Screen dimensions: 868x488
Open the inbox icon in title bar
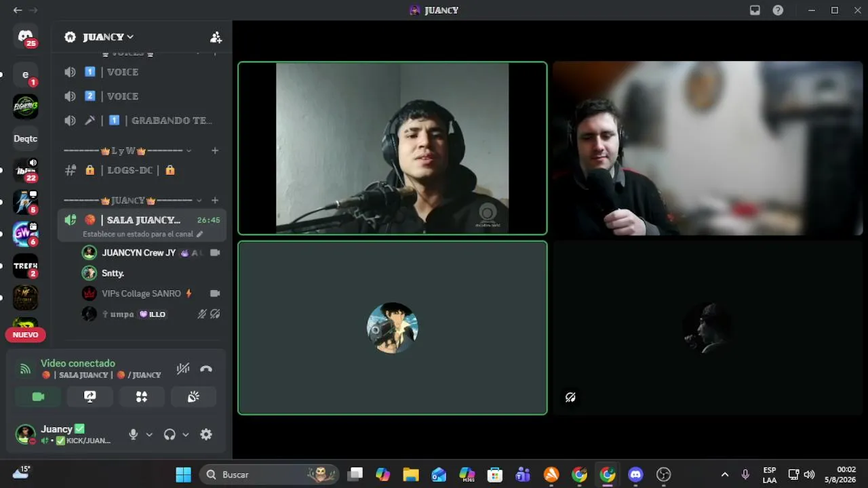(755, 10)
